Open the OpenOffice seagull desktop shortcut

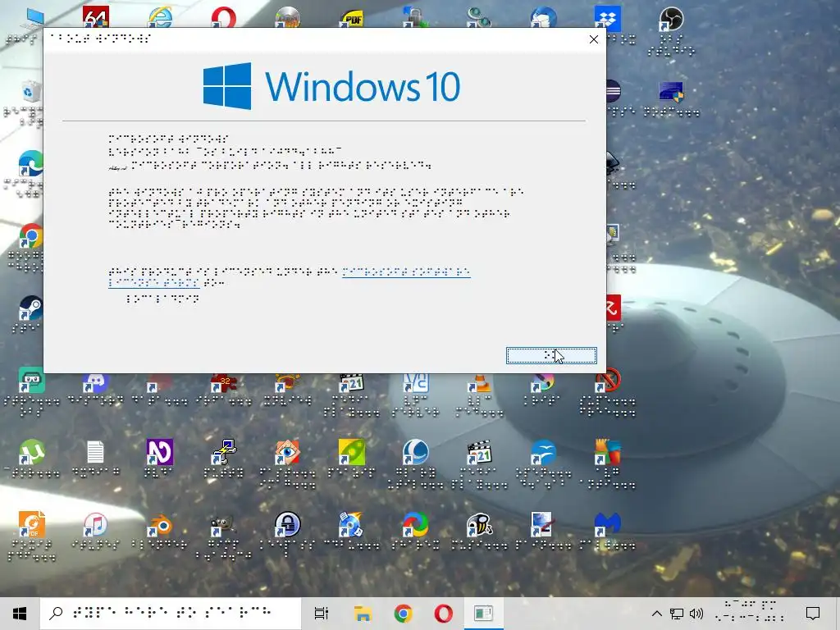point(543,453)
